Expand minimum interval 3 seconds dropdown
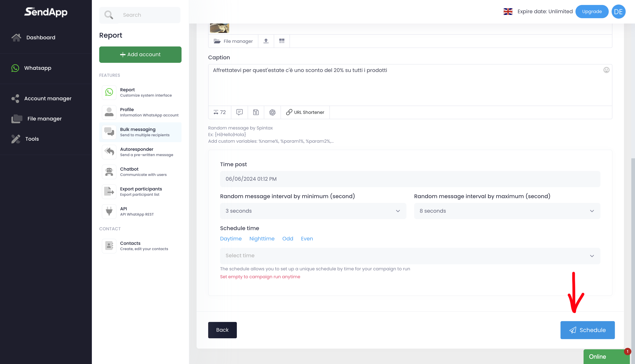This screenshot has width=635, height=364. coord(313,211)
